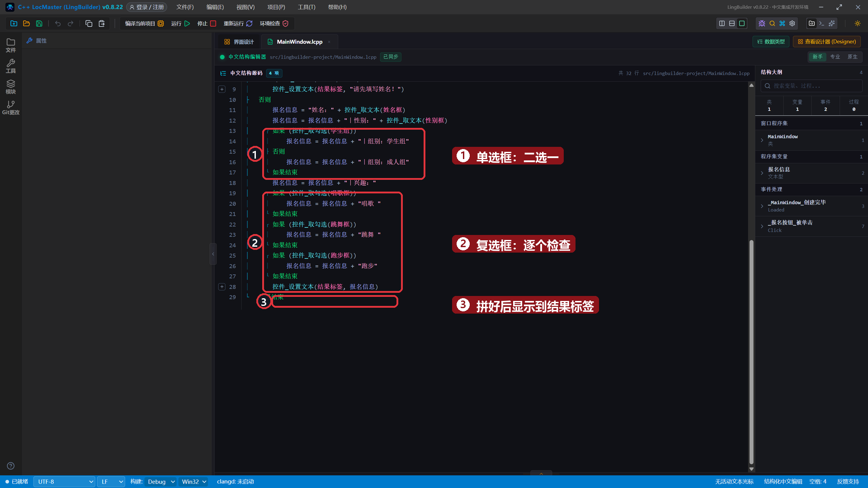Click the 编译当前项目 compile button
The height and width of the screenshot is (488, 868).
(144, 23)
